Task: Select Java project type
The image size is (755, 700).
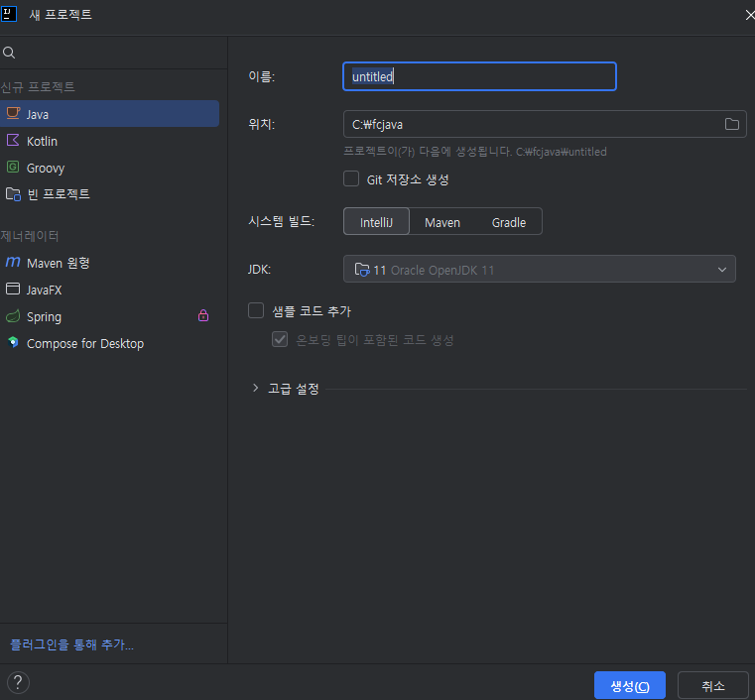Action: coord(109,114)
